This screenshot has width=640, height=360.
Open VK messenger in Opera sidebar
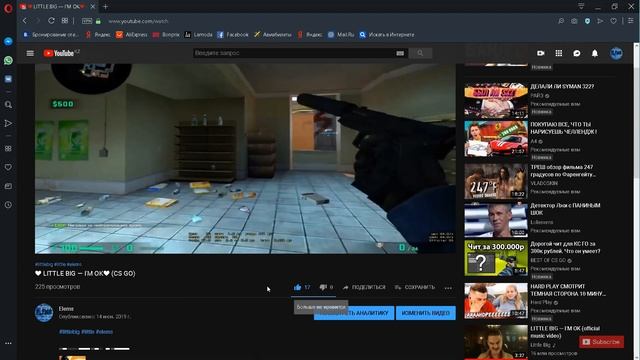point(8,79)
